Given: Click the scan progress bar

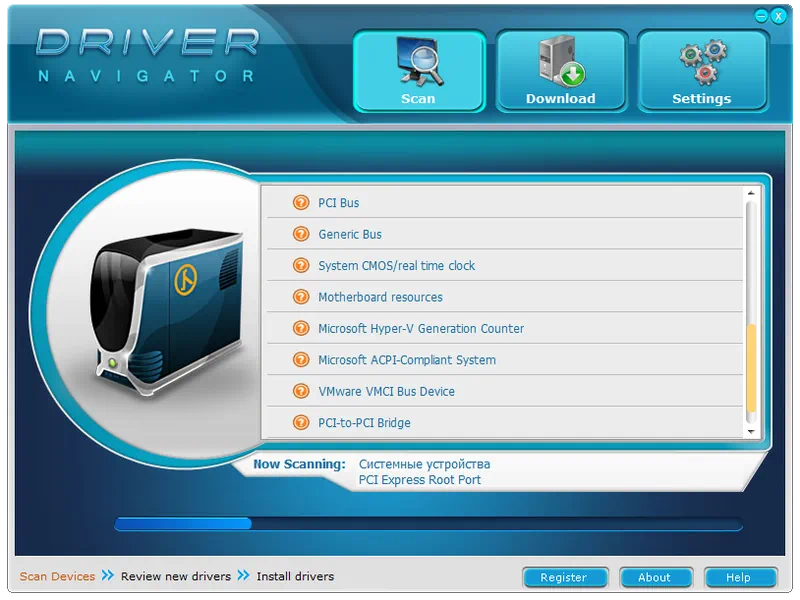Looking at the screenshot, I should (429, 524).
